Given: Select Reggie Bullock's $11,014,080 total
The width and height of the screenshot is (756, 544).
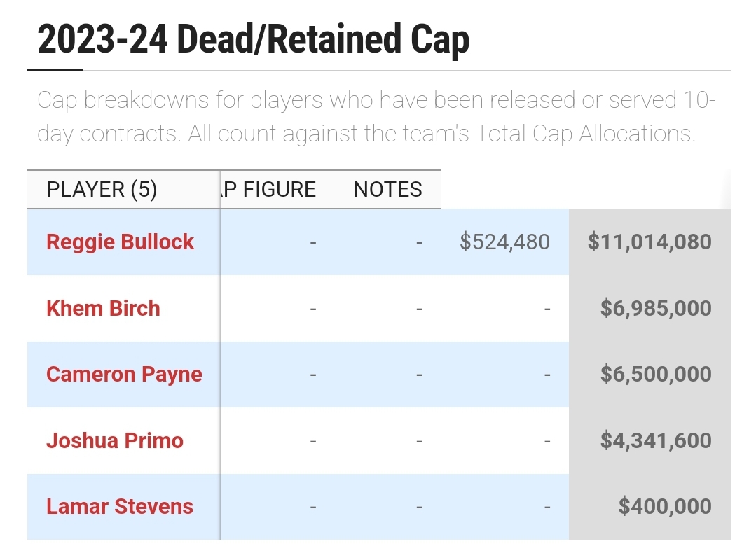Looking at the screenshot, I should click(650, 242).
